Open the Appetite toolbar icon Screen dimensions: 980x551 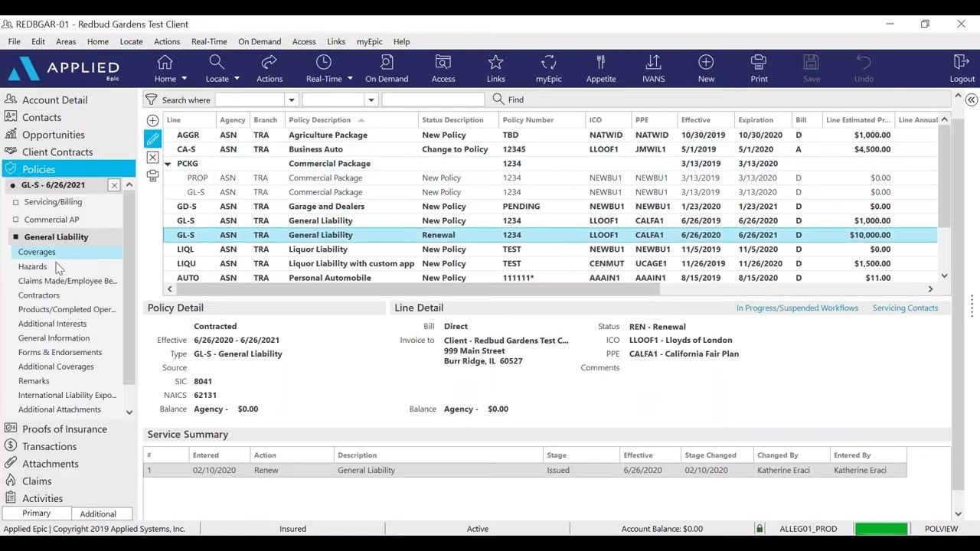coord(601,62)
